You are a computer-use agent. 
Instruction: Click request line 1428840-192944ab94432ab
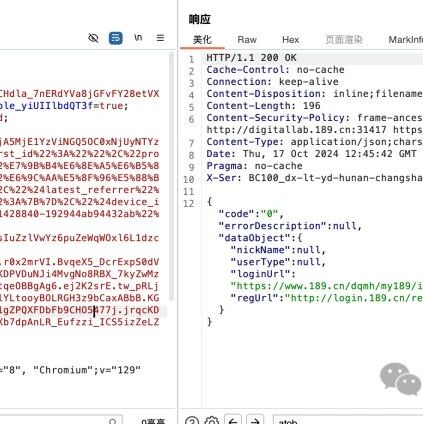pyautogui.click(x=79, y=214)
